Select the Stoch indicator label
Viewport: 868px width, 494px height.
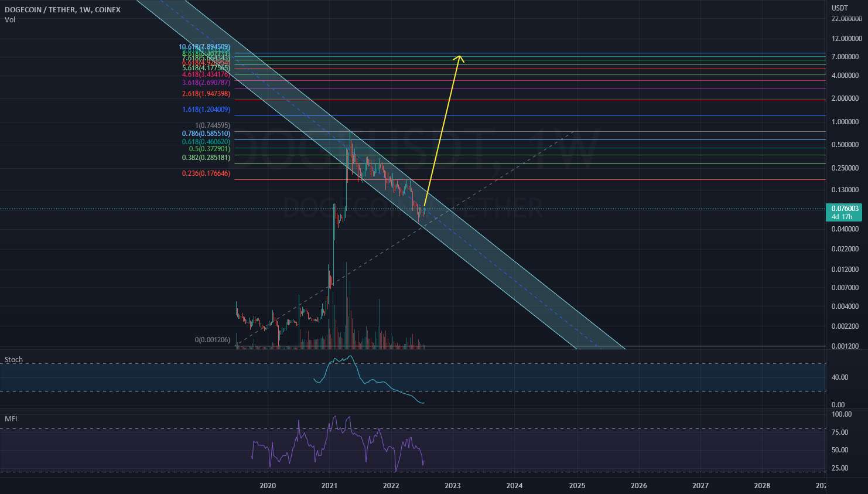(x=13, y=360)
